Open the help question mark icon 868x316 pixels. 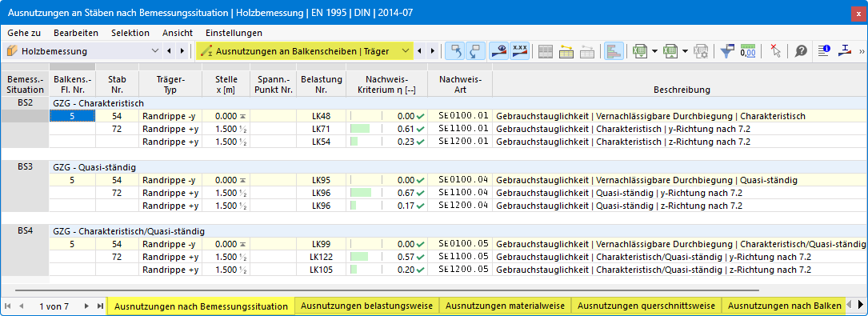click(801, 51)
